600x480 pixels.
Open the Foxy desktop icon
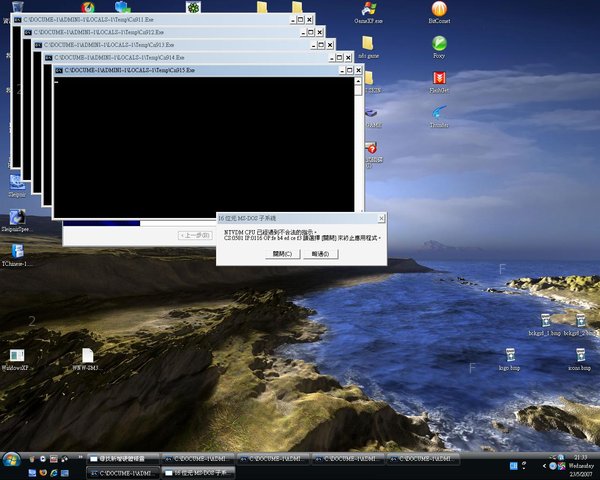tap(439, 47)
